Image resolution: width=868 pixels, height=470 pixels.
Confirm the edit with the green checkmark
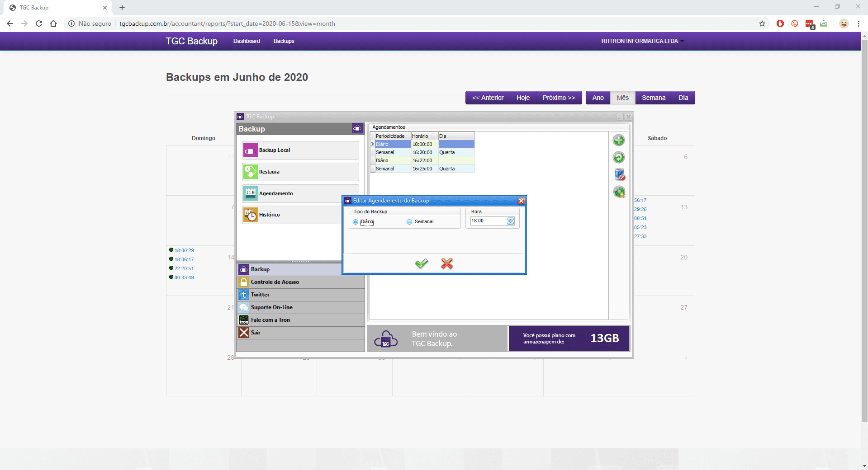click(422, 263)
